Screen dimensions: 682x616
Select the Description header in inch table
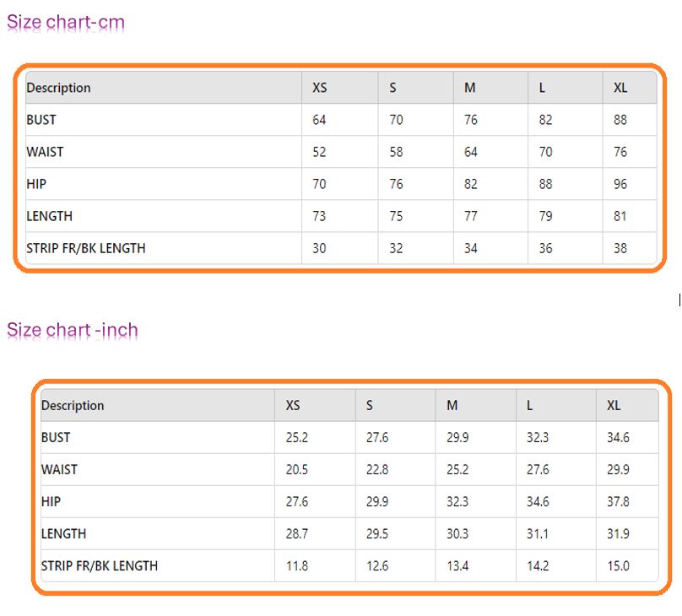[x=73, y=406]
